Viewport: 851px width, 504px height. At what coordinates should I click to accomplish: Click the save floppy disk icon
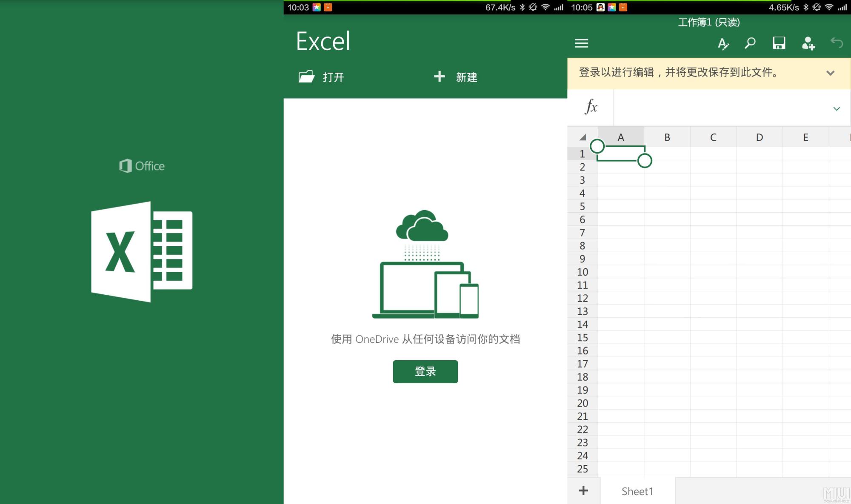pyautogui.click(x=779, y=43)
